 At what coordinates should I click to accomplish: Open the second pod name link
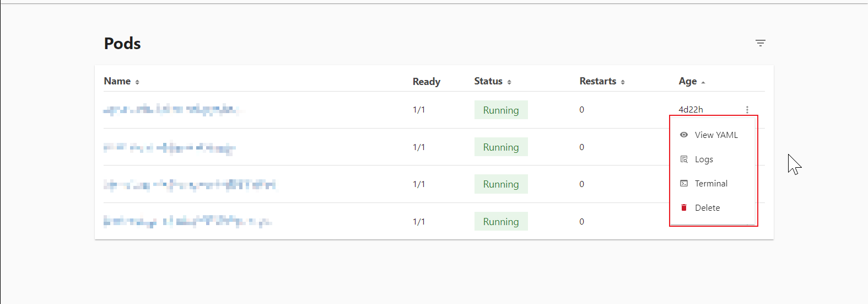[169, 147]
